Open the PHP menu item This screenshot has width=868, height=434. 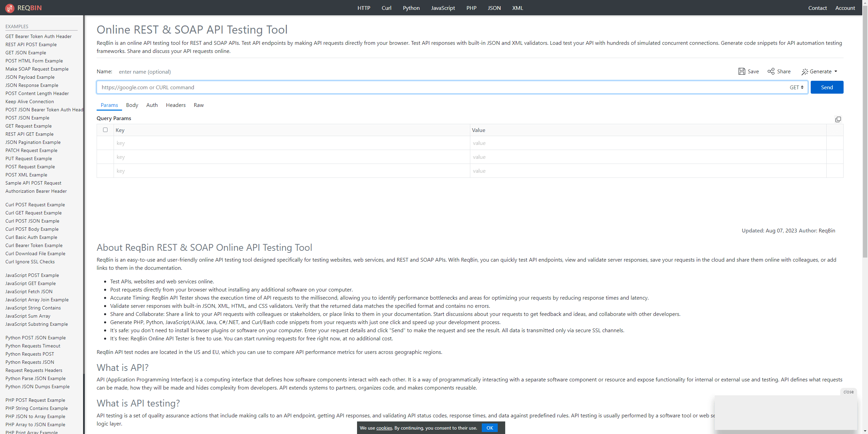[471, 8]
